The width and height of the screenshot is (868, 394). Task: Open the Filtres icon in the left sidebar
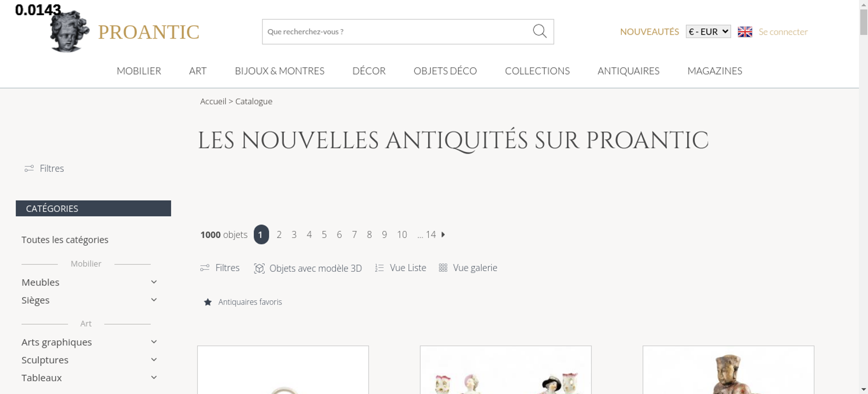point(29,168)
